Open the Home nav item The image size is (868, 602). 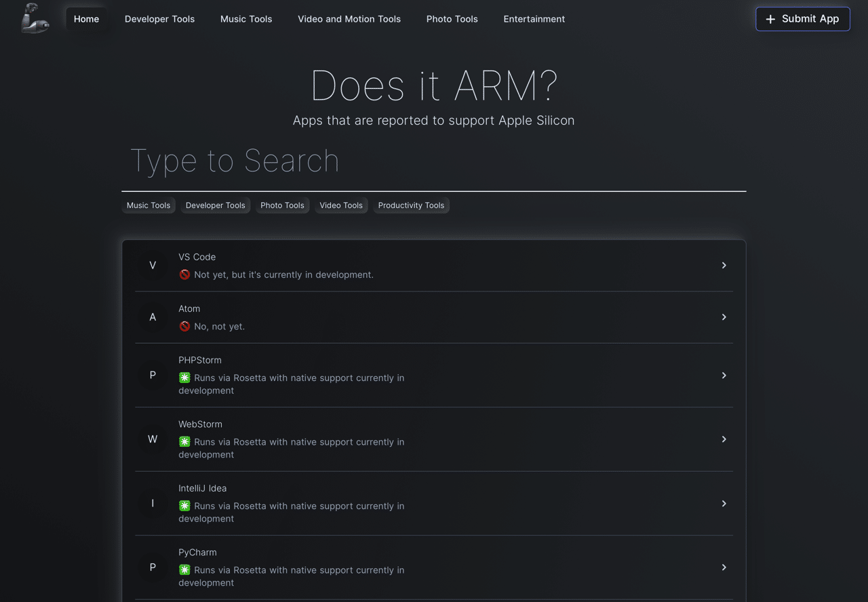point(86,19)
